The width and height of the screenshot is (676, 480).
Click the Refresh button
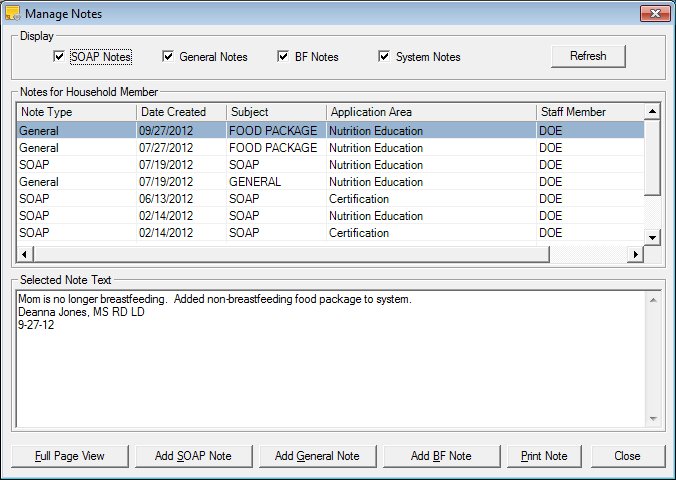(x=588, y=56)
